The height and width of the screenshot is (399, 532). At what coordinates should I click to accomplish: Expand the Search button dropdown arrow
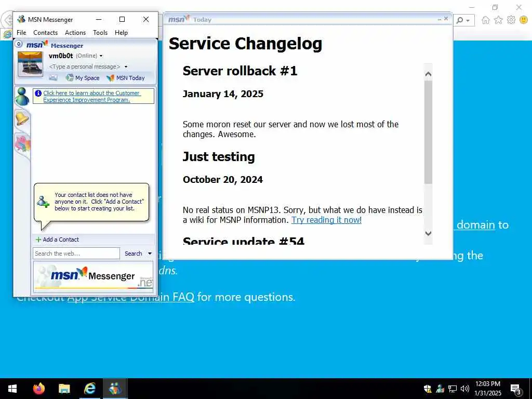pos(150,254)
